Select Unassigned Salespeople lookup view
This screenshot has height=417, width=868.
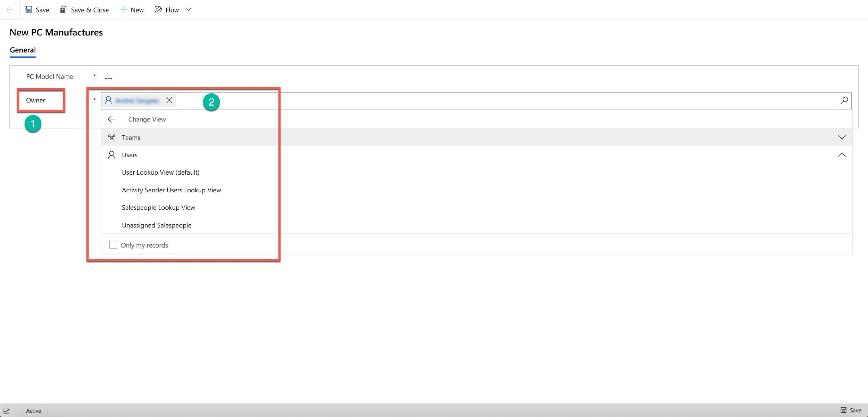157,225
